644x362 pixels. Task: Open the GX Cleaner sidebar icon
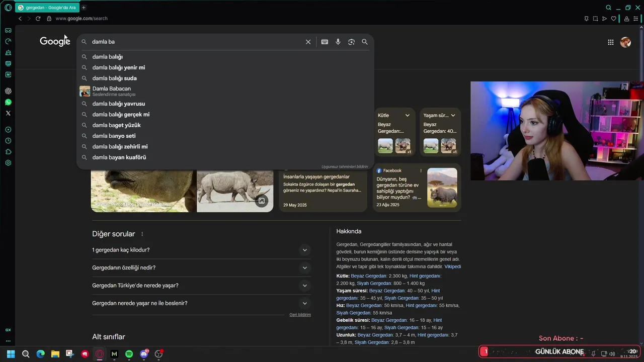8,52
